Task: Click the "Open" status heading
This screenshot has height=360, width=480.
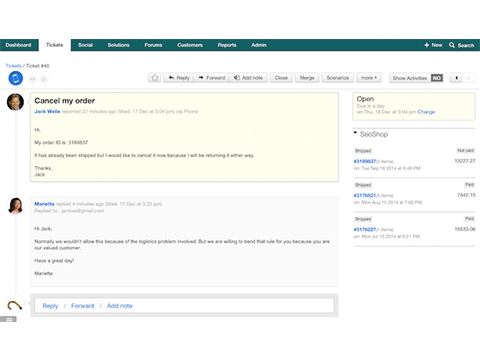Action: click(365, 99)
